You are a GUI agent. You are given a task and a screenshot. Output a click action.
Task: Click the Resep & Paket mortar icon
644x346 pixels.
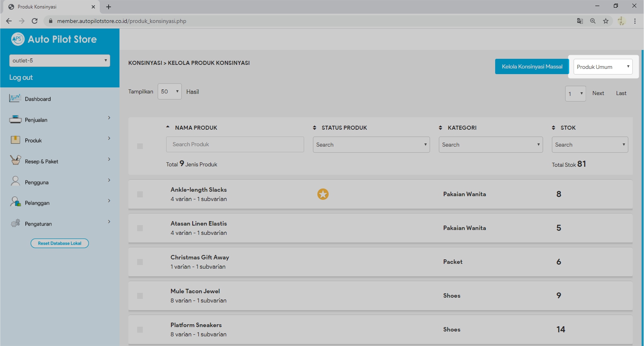tap(15, 160)
